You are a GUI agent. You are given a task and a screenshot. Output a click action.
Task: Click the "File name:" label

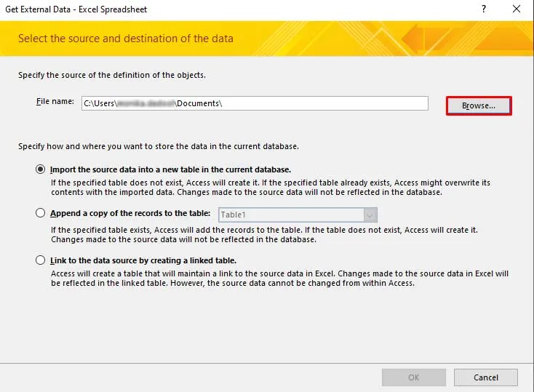[55, 102]
